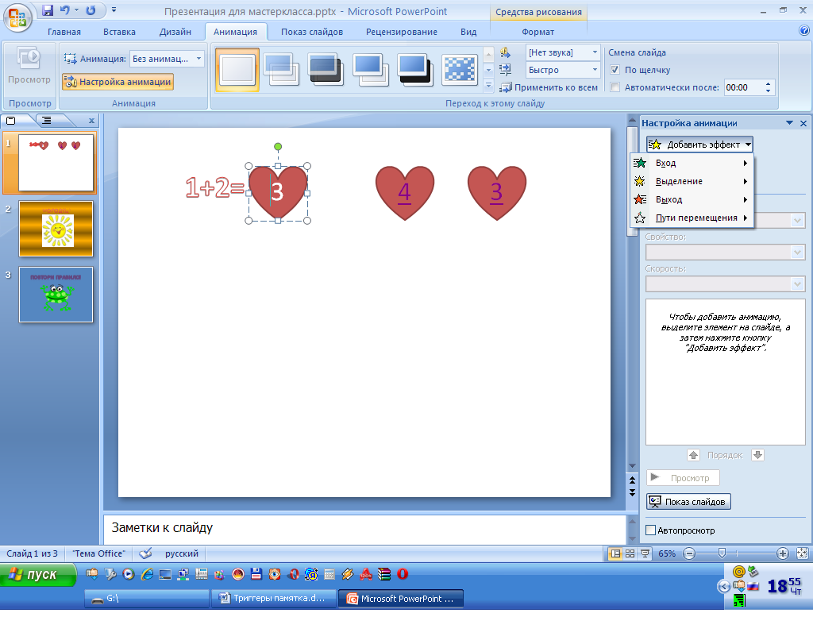
Task: Open task pane options arrow
Action: [x=790, y=123]
